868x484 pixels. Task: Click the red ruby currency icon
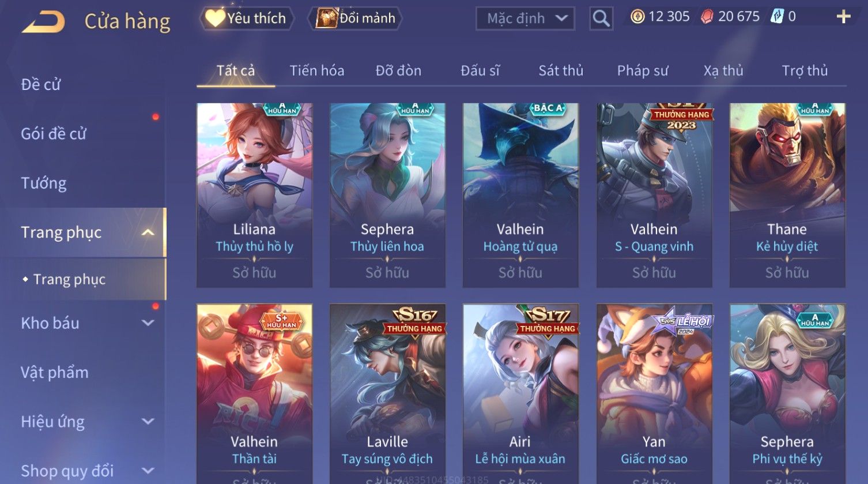(x=707, y=17)
